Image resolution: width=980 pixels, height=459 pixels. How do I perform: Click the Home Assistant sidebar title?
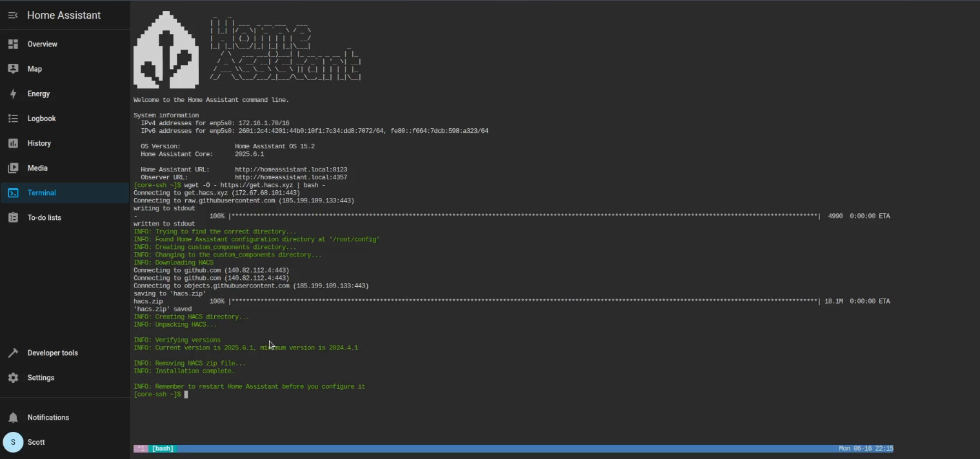[64, 15]
